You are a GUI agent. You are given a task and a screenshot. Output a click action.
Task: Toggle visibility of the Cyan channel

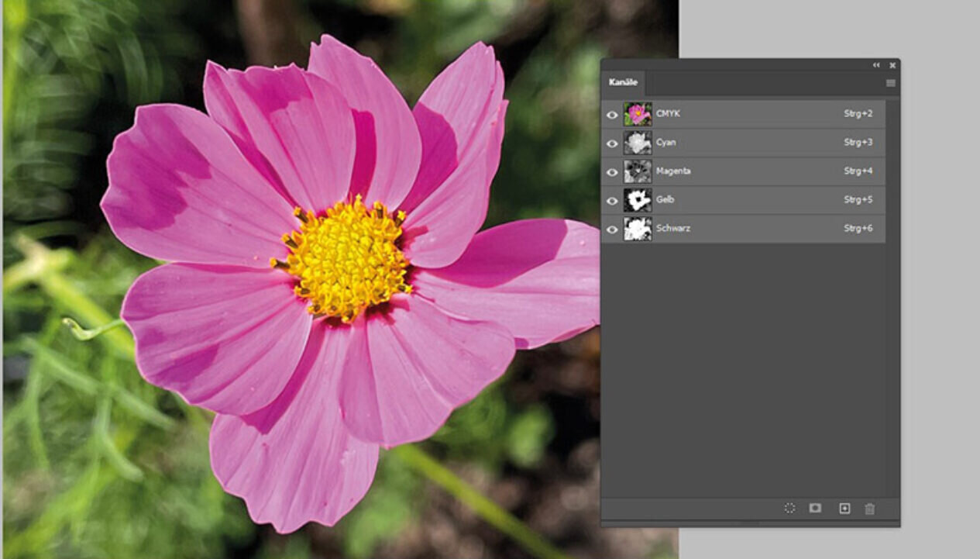pyautogui.click(x=612, y=143)
